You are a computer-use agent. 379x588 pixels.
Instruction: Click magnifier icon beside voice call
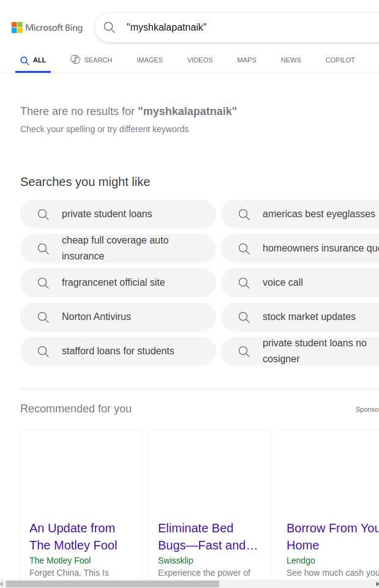[x=244, y=283]
